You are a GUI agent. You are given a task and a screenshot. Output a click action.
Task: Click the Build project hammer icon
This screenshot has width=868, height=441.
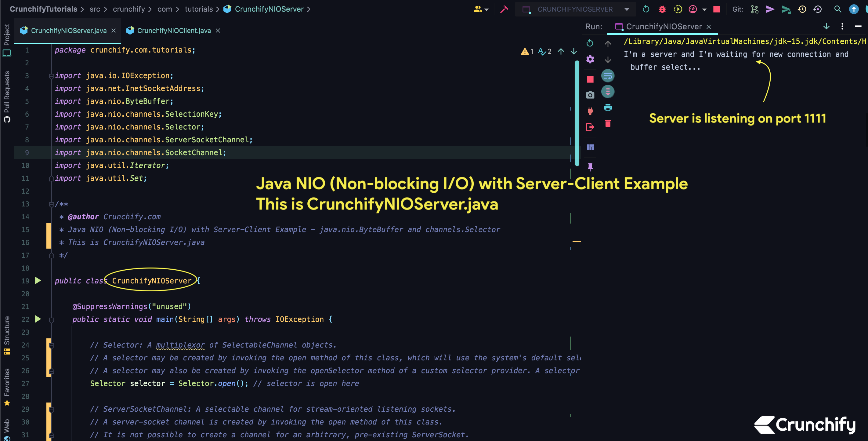click(504, 9)
